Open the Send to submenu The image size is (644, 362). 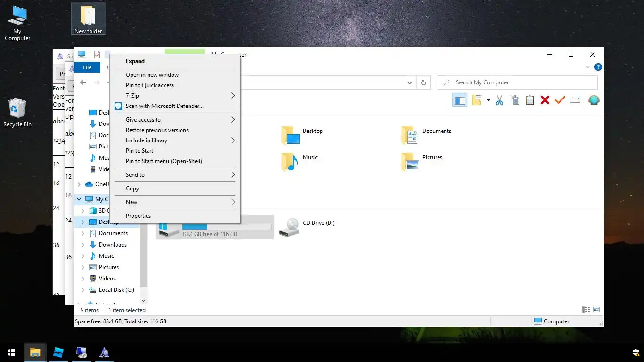coord(175,175)
